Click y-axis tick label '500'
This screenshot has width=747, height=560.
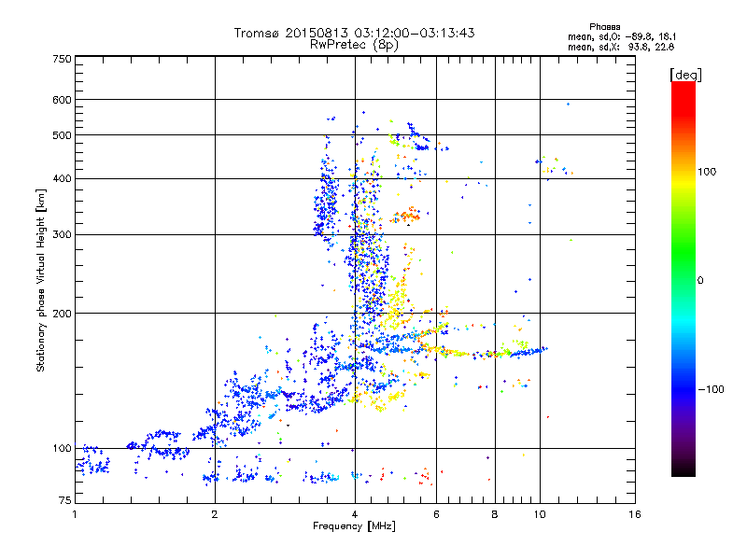pos(63,135)
